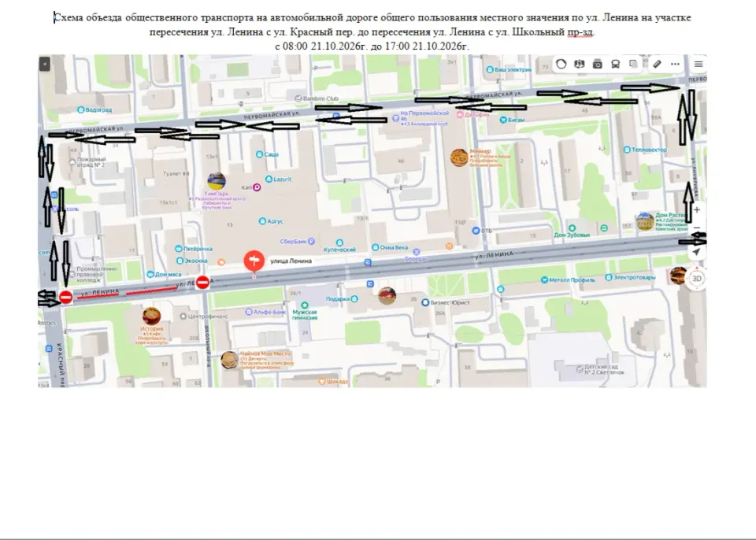Click the date line starting с 08:00 21.10.2026г.
The image size is (756, 540).
coord(372,46)
